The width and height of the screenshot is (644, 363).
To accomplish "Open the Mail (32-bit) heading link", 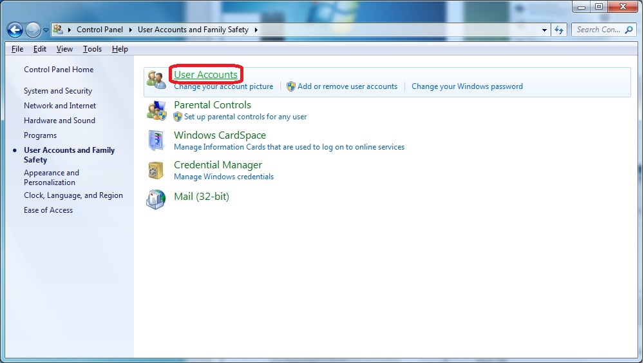I will (x=201, y=197).
